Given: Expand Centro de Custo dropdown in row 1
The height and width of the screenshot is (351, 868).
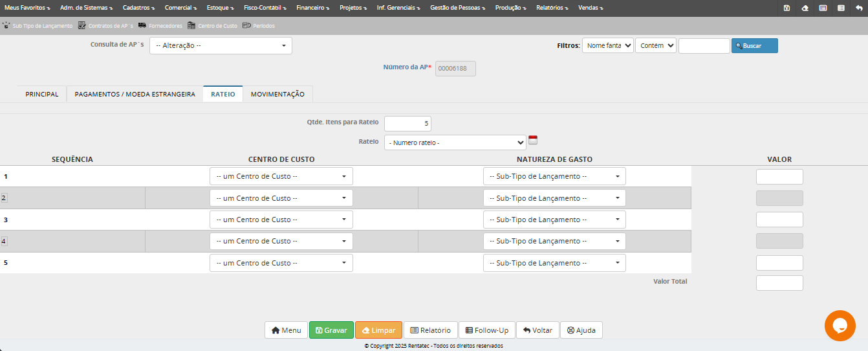Looking at the screenshot, I should coord(281,176).
